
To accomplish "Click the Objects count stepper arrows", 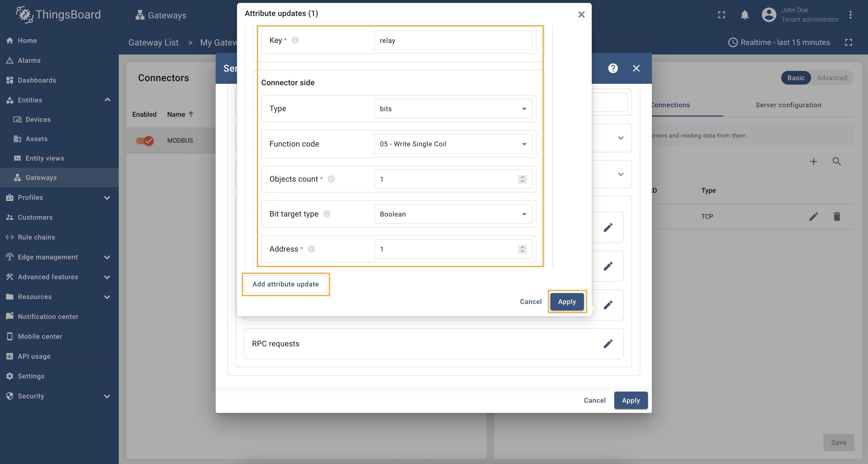I will pos(522,179).
